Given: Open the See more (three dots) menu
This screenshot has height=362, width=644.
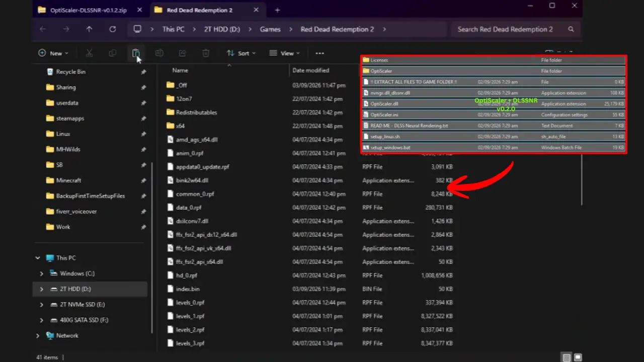Looking at the screenshot, I should 319,53.
